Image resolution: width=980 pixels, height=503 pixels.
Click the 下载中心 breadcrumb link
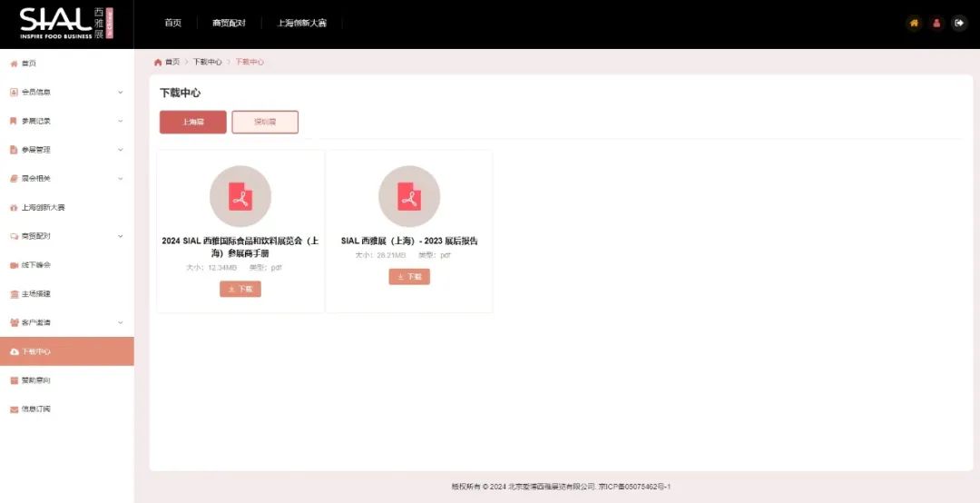tap(207, 62)
